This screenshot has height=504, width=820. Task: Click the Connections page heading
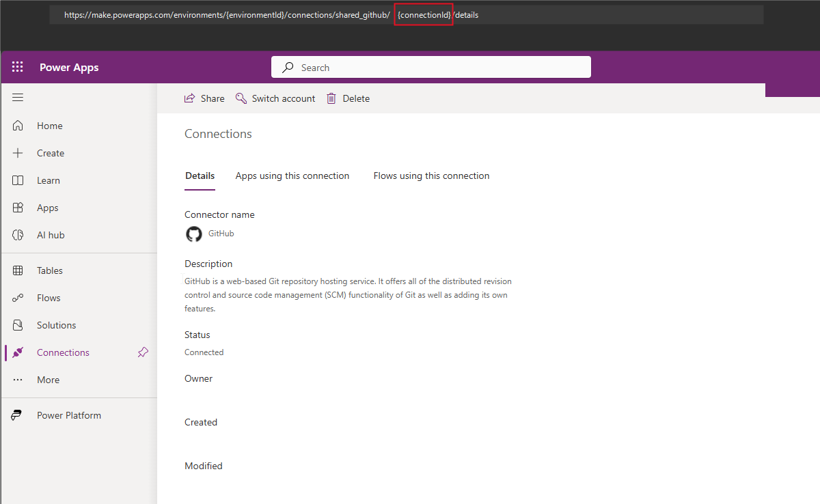pyautogui.click(x=218, y=134)
